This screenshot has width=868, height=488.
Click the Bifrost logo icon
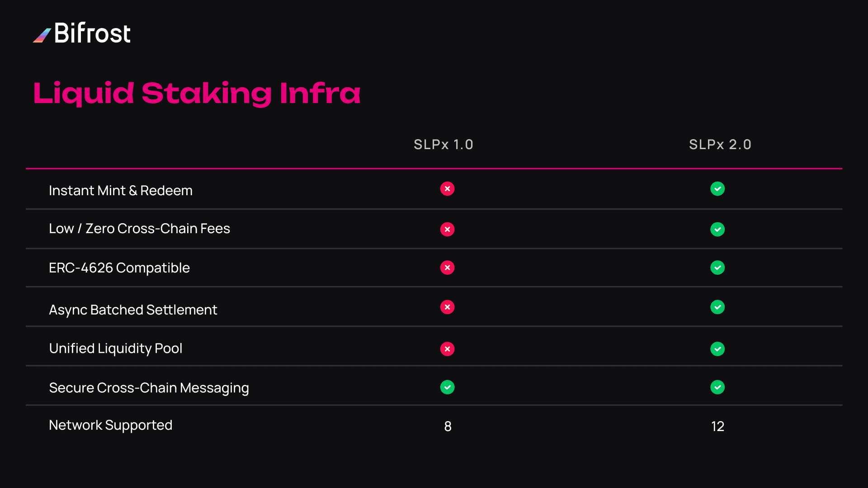42,35
